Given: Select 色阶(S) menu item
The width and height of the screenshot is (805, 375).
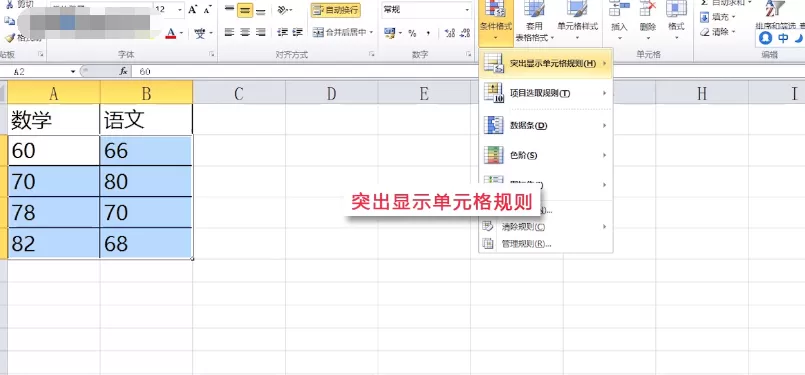Looking at the screenshot, I should (x=546, y=155).
